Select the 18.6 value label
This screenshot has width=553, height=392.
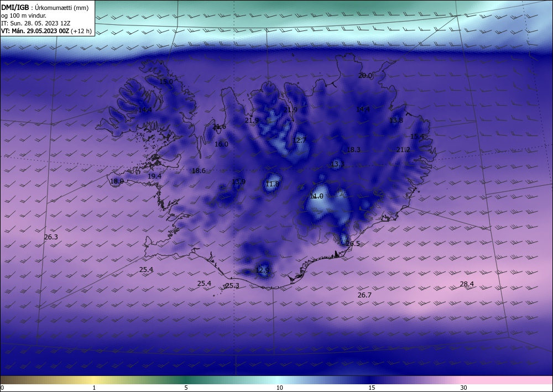tap(199, 171)
